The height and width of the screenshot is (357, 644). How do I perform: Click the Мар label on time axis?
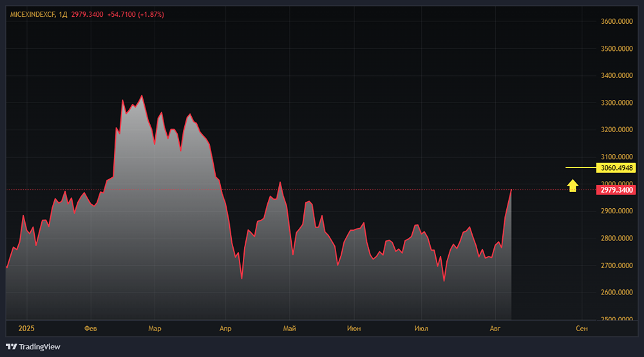click(x=155, y=328)
